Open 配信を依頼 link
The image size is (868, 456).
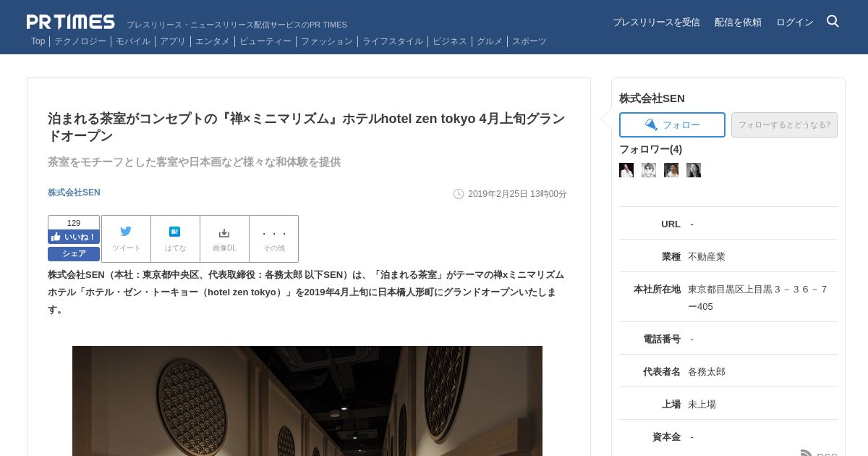coord(738,22)
